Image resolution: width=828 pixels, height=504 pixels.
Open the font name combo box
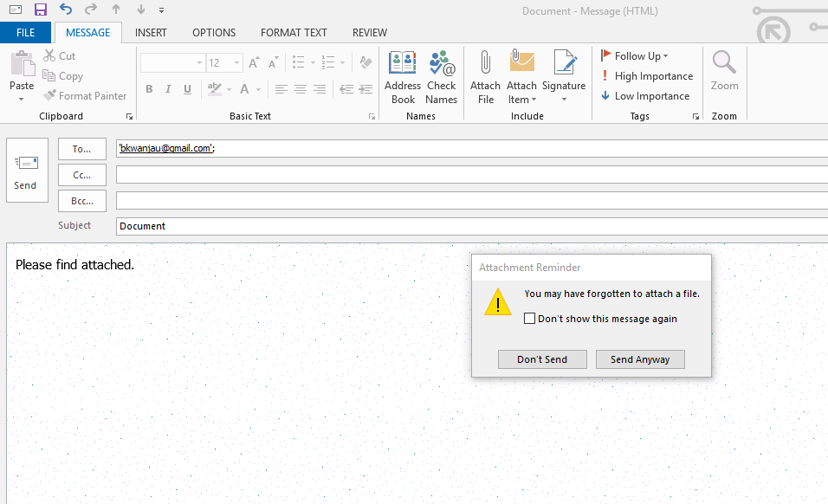tap(172, 63)
